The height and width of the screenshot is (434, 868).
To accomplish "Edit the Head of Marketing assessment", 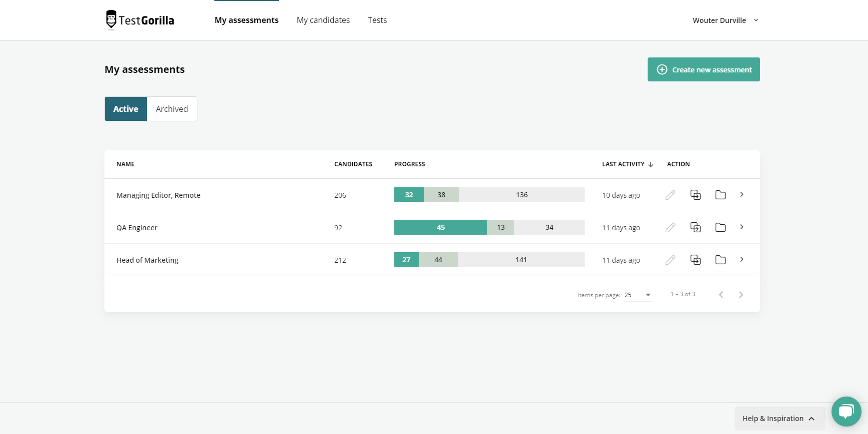I will pyautogui.click(x=670, y=260).
